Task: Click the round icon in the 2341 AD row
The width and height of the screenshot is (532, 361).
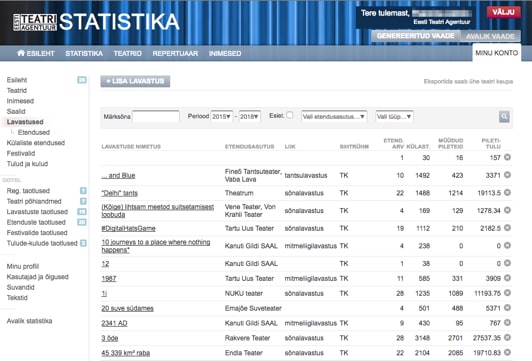Action: [507, 323]
